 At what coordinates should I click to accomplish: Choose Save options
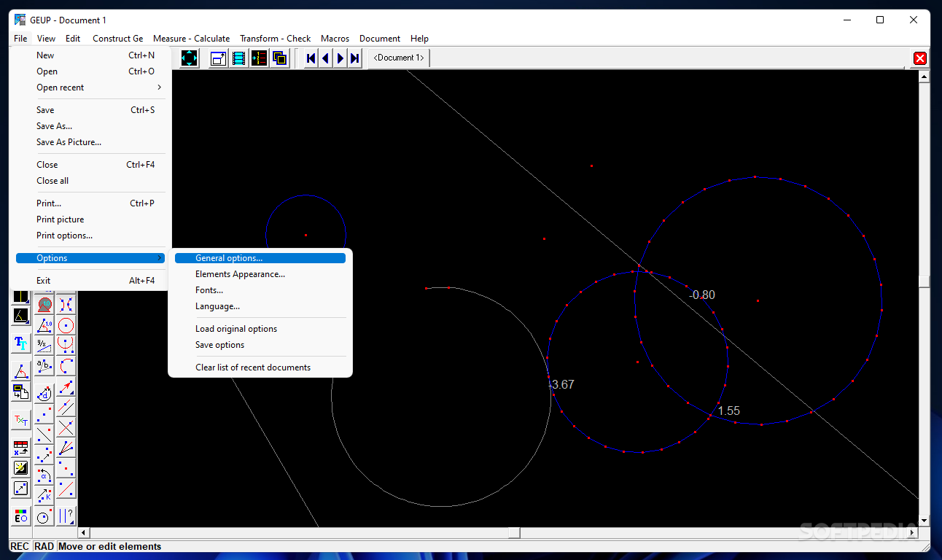click(x=260, y=345)
